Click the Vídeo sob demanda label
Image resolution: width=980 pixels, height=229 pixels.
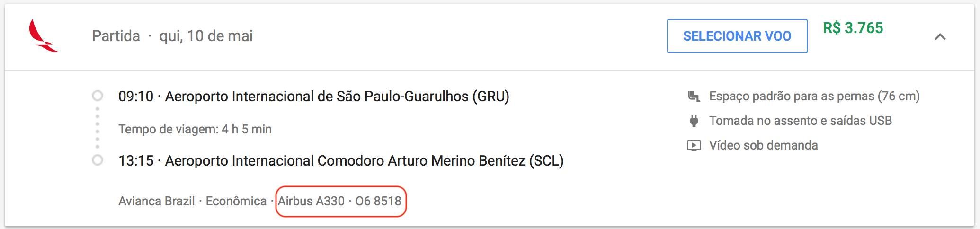[x=764, y=146]
